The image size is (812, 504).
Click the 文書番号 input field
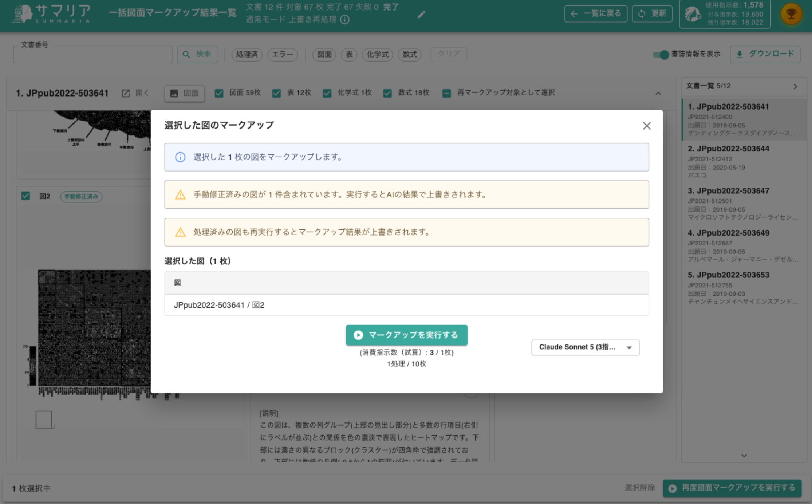tap(92, 54)
